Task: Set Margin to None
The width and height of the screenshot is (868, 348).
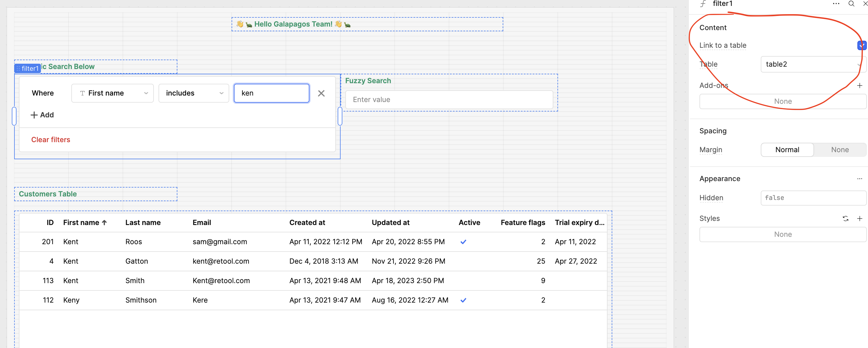Action: 840,150
